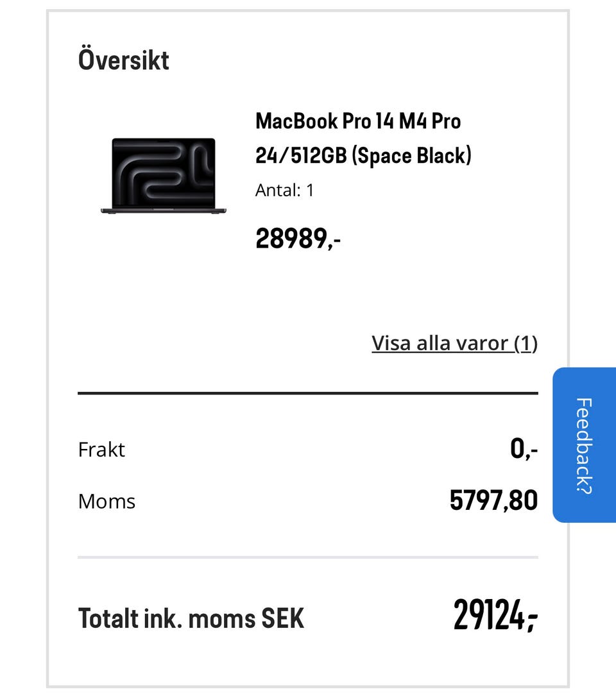Click the product price 28989,-
Viewport: 616px width, 694px height.
point(298,239)
